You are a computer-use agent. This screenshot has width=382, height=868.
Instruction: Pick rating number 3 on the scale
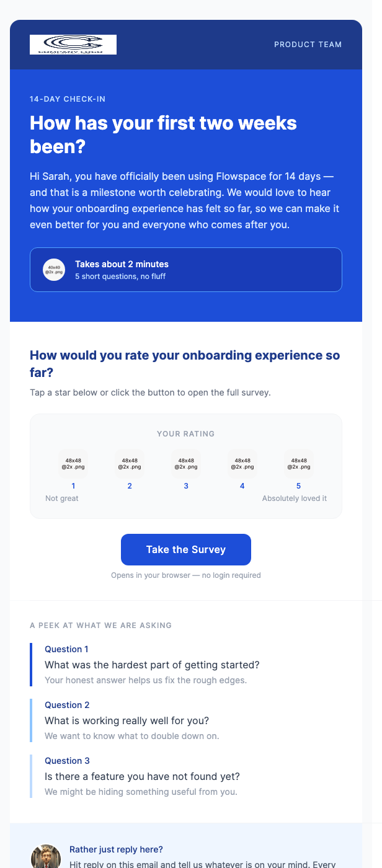[x=186, y=486]
